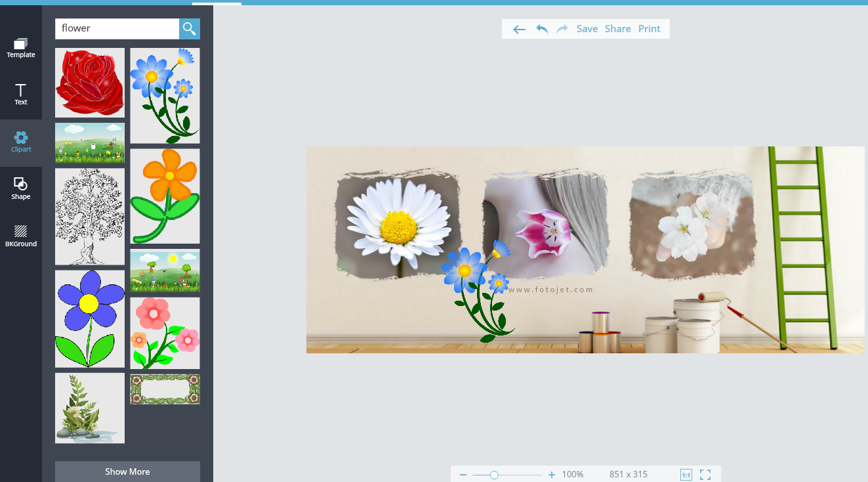868x482 pixels.
Task: Open the Shape panel
Action: point(21,188)
